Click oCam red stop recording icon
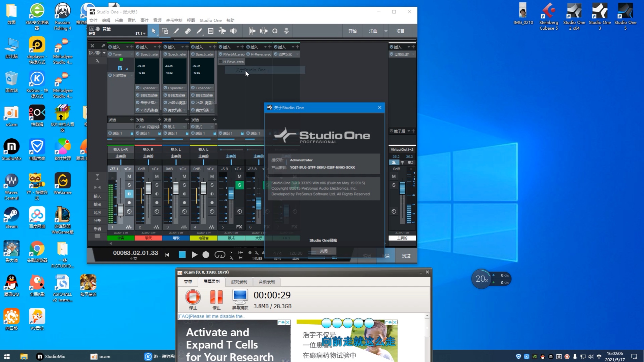The height and width of the screenshot is (362, 644). (x=193, y=297)
